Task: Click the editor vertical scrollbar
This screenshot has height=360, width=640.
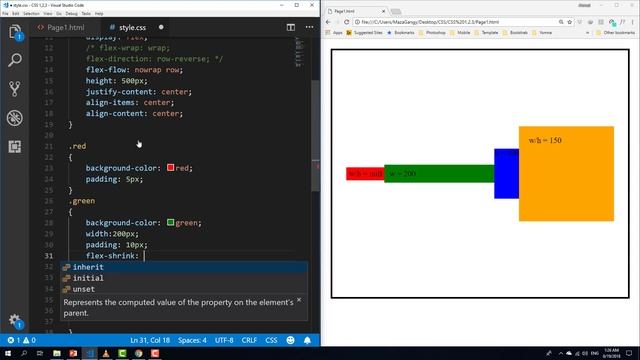Action: tap(316, 136)
